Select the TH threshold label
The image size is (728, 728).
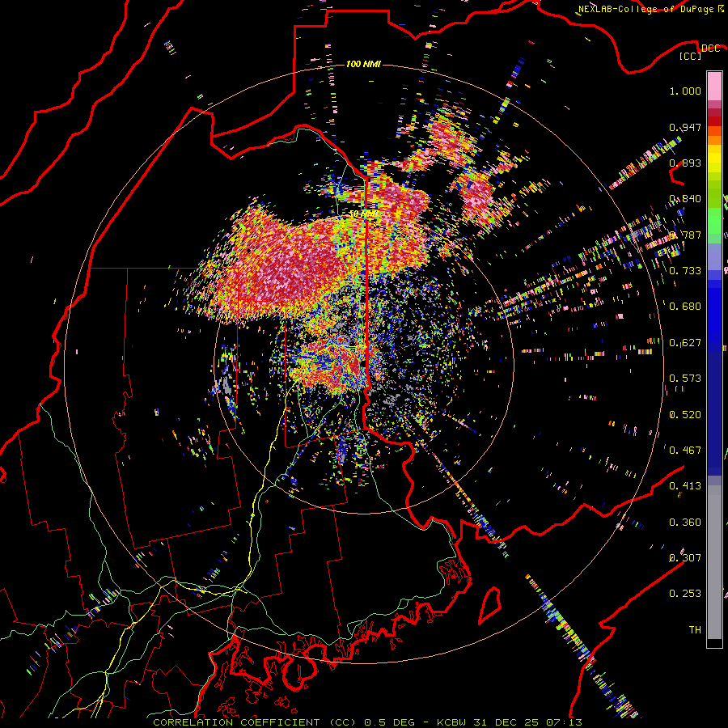pos(695,630)
